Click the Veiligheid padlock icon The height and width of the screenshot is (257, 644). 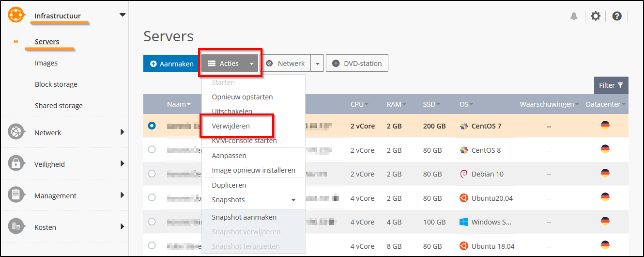[16, 163]
